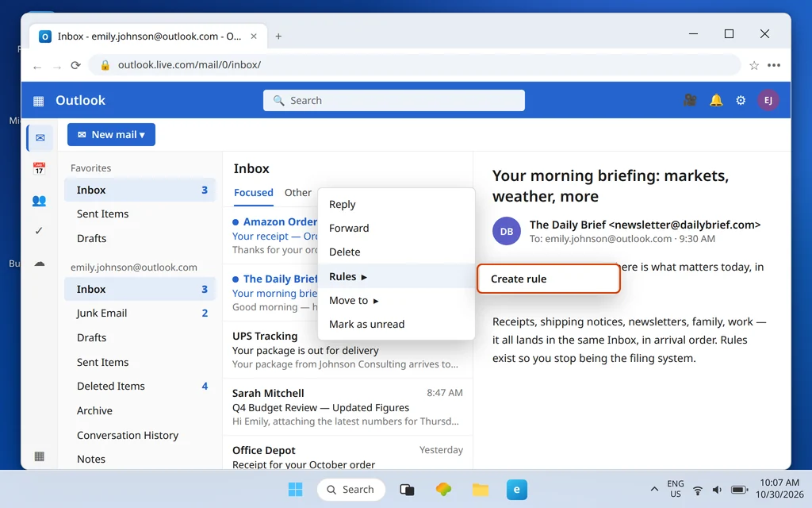The width and height of the screenshot is (812, 508).
Task: Choose Forward in the context menu
Action: pyautogui.click(x=396, y=228)
